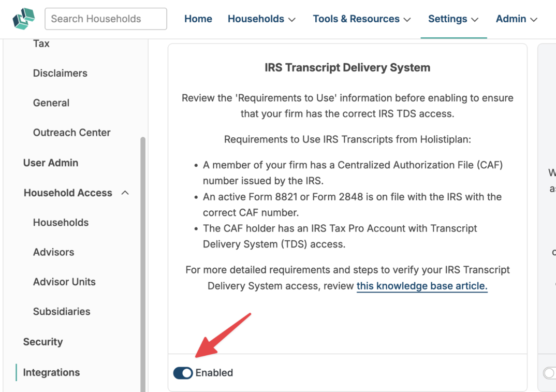The width and height of the screenshot is (556, 392).
Task: Focus the Search Households field
Action: (x=106, y=19)
